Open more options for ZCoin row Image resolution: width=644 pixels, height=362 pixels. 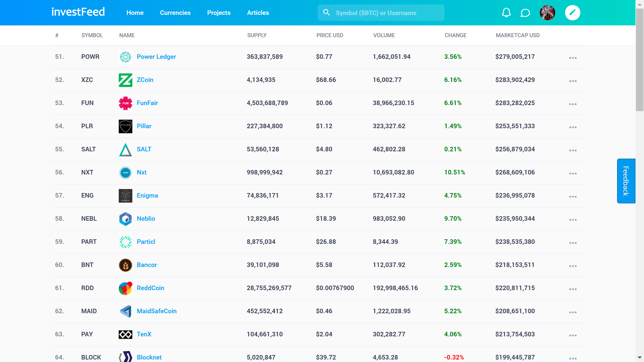[x=573, y=81]
